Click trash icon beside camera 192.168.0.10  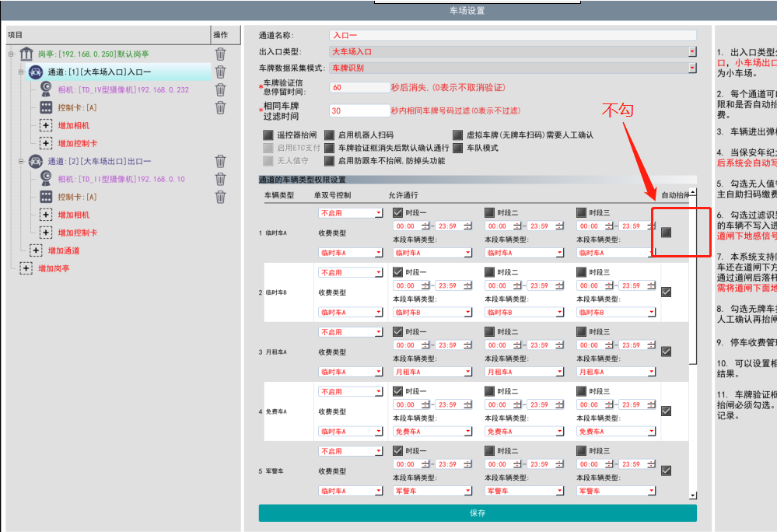click(221, 179)
